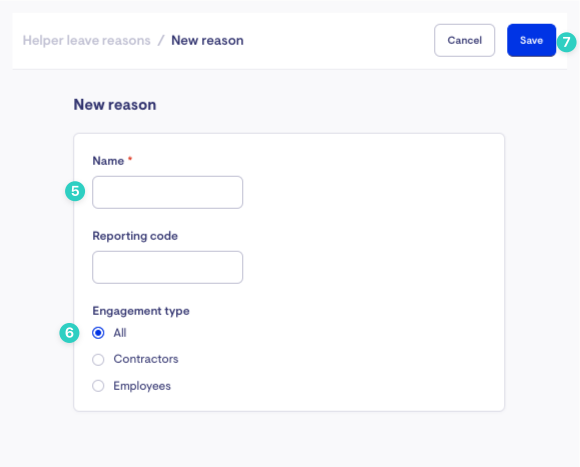Select the All engagement type radio button
Viewport: 580px width, 467px height.
(x=98, y=333)
